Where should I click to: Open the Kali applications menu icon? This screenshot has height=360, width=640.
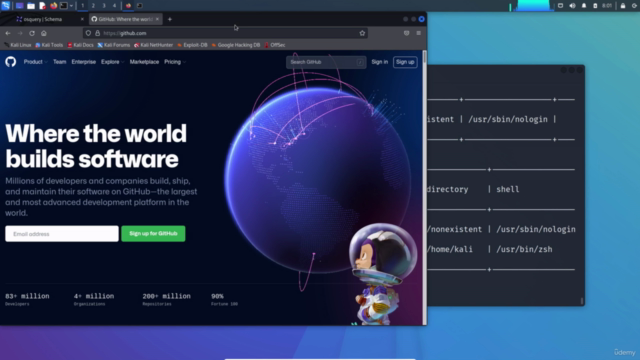coord(5,6)
